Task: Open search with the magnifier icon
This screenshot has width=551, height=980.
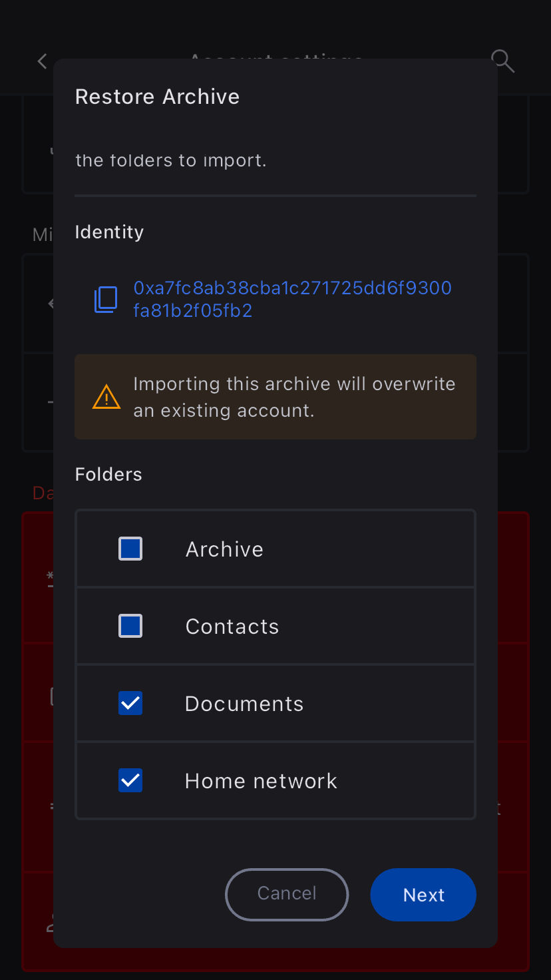Action: click(x=502, y=61)
